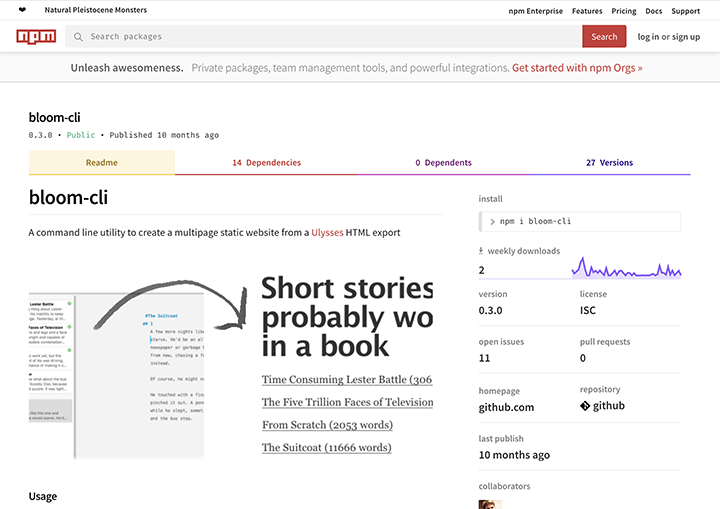
Task: Click the Published 10 months ago text
Action: (164, 135)
